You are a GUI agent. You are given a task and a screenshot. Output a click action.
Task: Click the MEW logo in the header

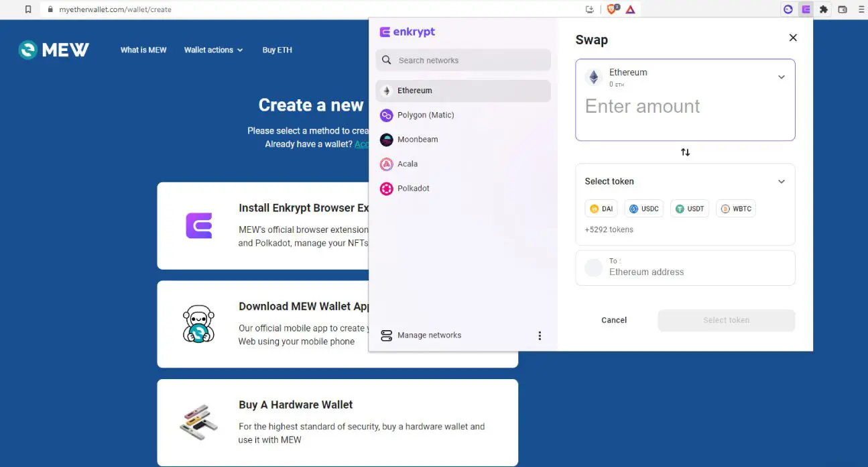[54, 50]
